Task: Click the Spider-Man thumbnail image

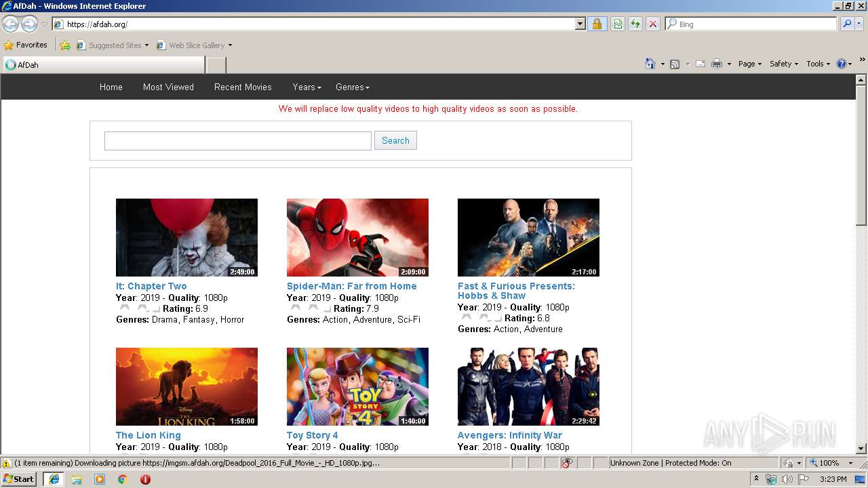Action: [357, 237]
